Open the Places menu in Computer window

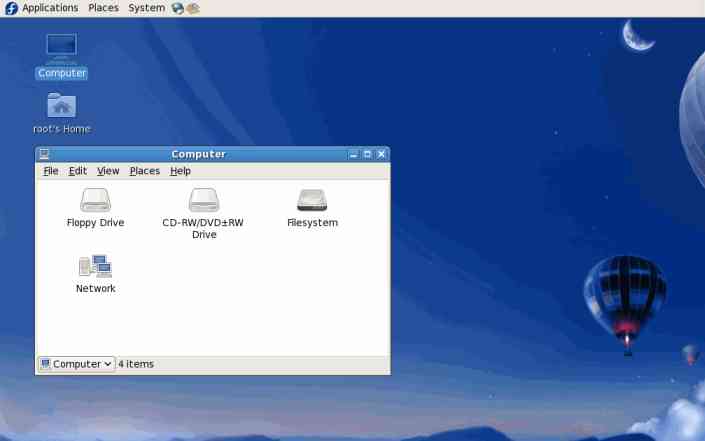[145, 171]
